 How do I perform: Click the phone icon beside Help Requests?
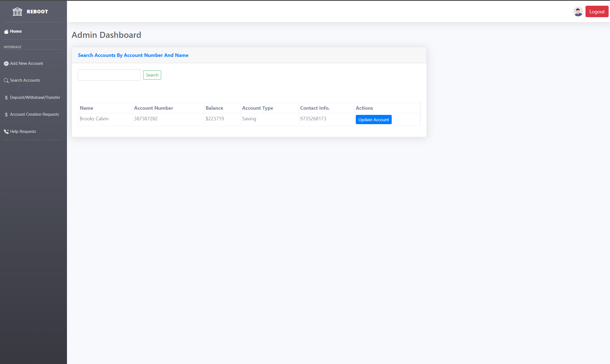pos(6,131)
